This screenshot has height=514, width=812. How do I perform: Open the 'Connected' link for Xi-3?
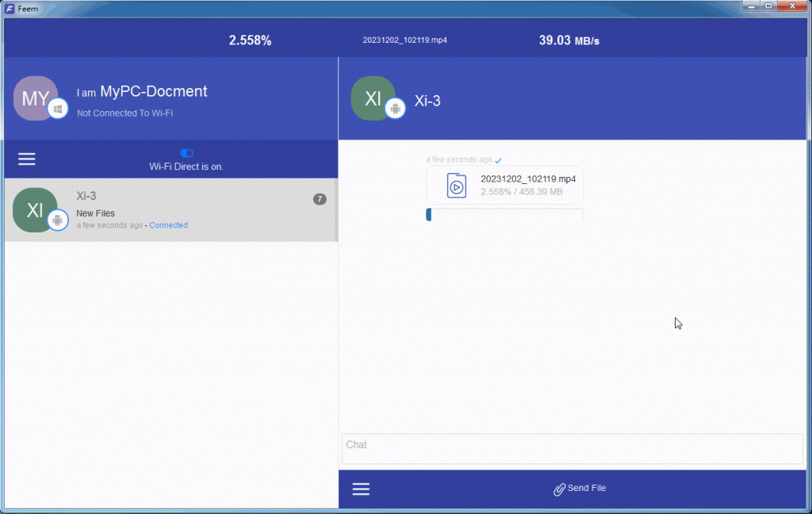(x=168, y=224)
